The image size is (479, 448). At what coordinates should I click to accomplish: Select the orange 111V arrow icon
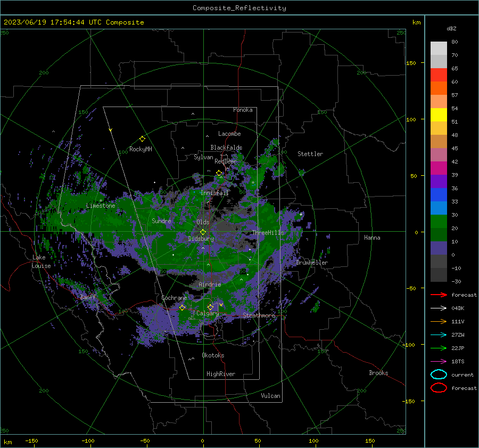pos(439,321)
